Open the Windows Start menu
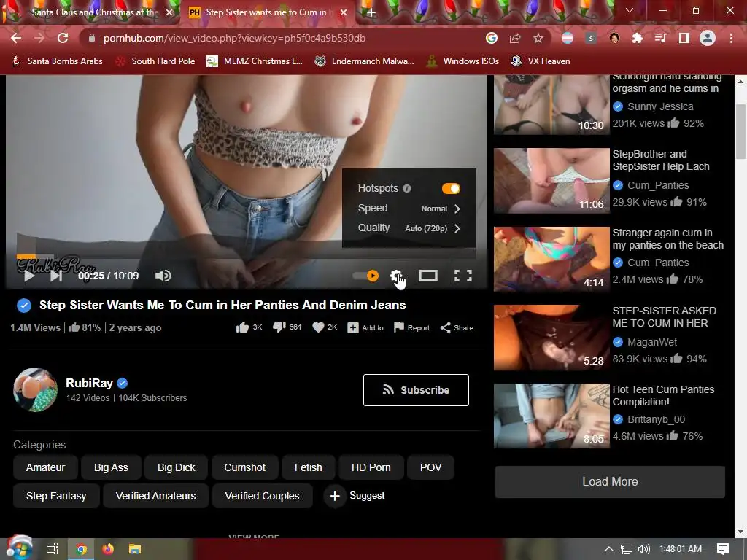This screenshot has width=747, height=560. click(18, 548)
